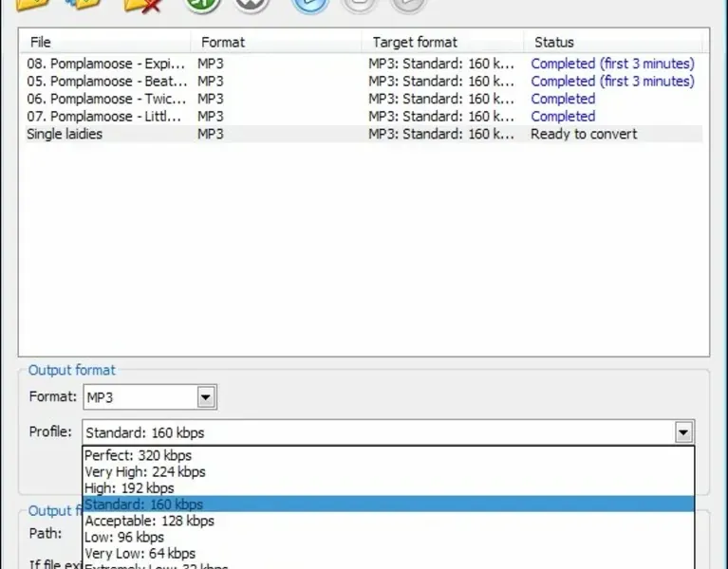The height and width of the screenshot is (569, 728).
Task: Select file 05. Pomplamoose - Beat...
Action: [107, 82]
